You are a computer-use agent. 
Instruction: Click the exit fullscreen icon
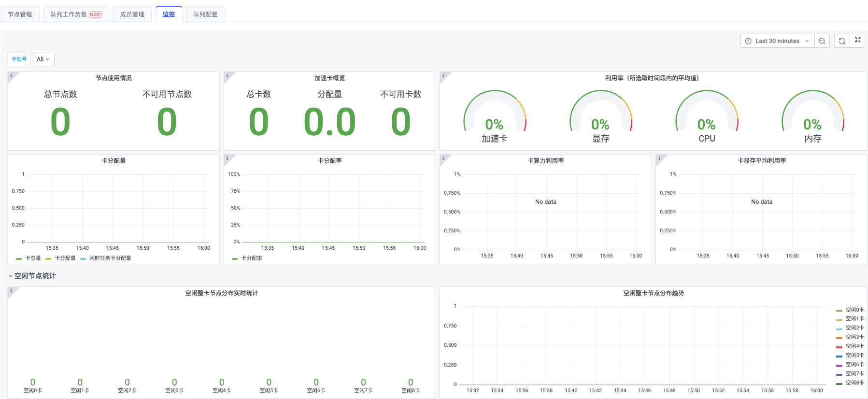(857, 40)
